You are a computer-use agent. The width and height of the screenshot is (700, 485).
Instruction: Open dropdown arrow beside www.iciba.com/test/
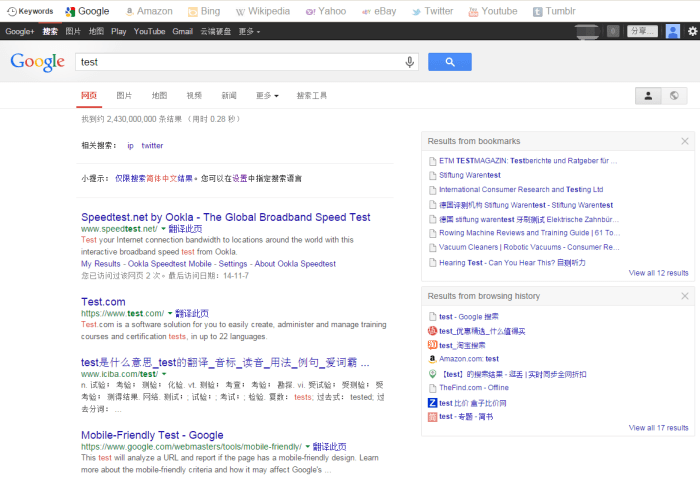[x=164, y=374]
